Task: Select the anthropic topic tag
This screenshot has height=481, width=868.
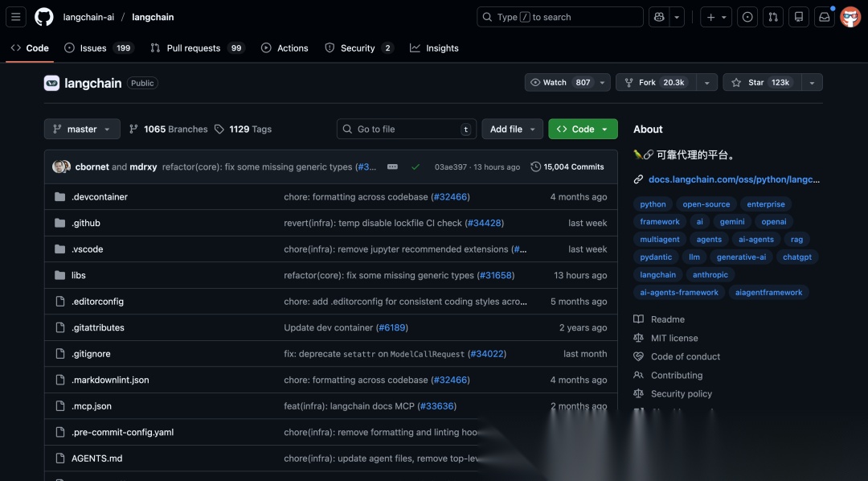Action: (x=710, y=275)
